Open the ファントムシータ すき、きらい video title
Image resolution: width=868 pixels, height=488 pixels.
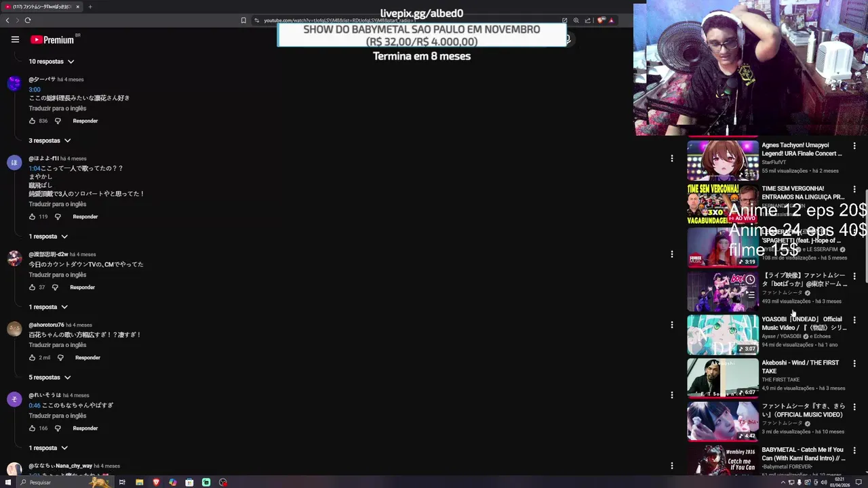(x=803, y=411)
